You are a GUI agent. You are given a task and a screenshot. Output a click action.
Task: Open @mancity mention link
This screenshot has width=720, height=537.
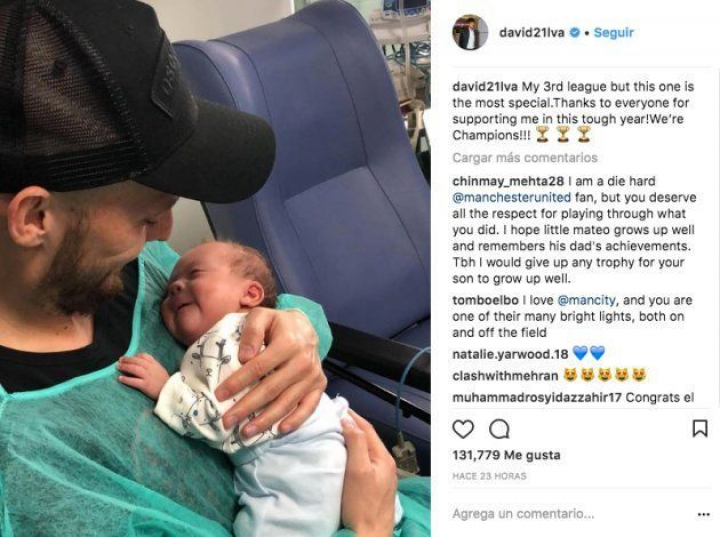[x=586, y=300]
